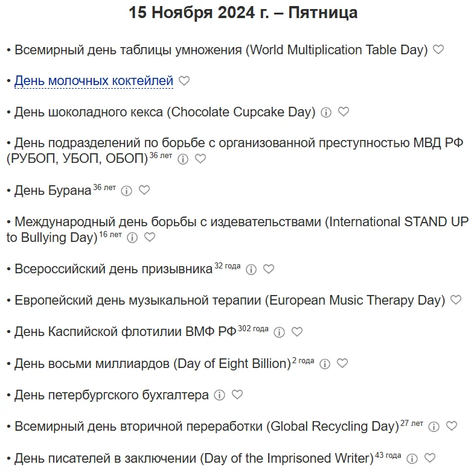The height and width of the screenshot is (476, 474).
Task: Open info for Всероссийский день призывника
Action: (x=251, y=269)
